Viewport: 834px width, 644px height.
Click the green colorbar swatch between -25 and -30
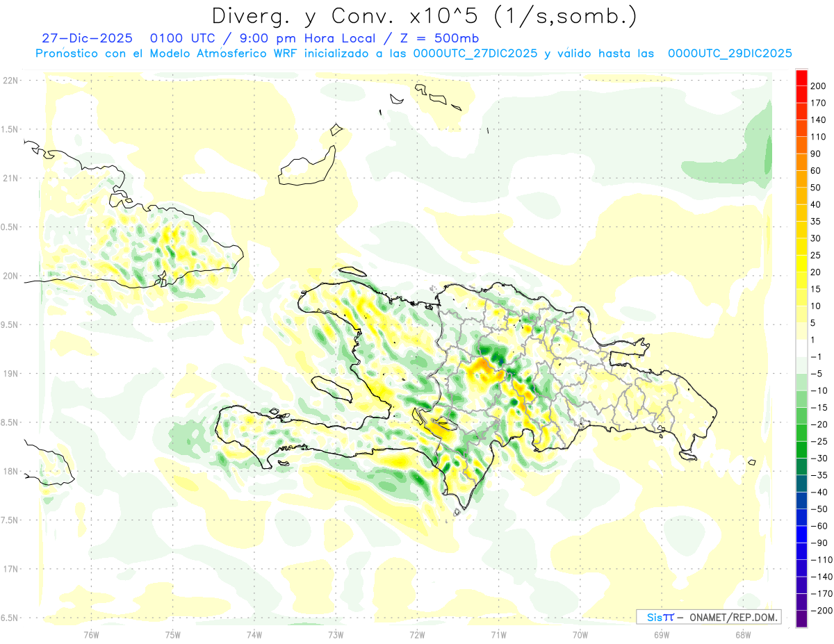[x=801, y=449]
